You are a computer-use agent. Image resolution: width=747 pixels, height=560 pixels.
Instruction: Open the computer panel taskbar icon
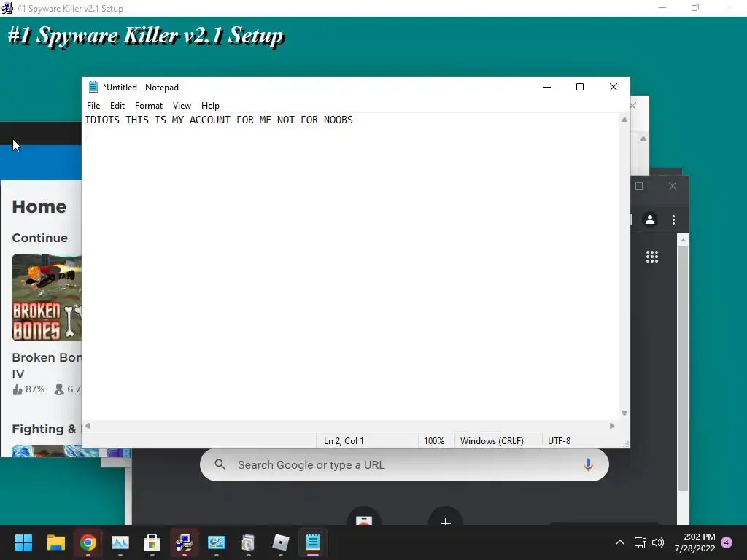[x=216, y=542]
